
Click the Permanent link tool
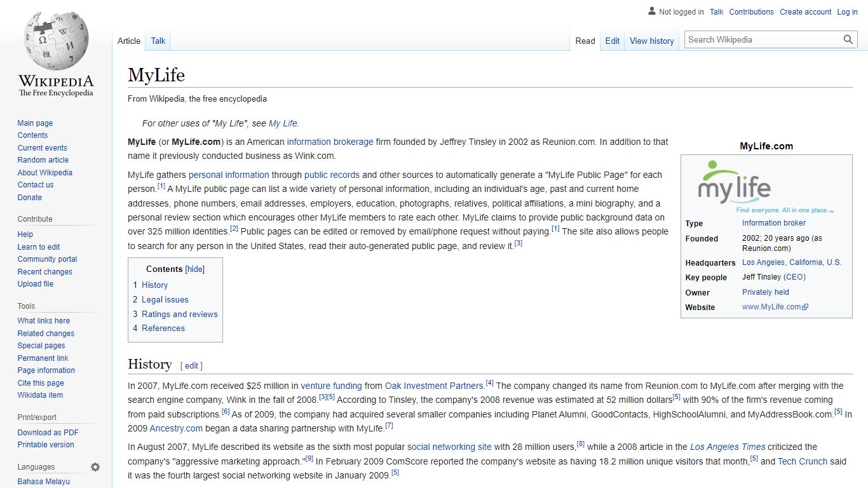click(43, 358)
